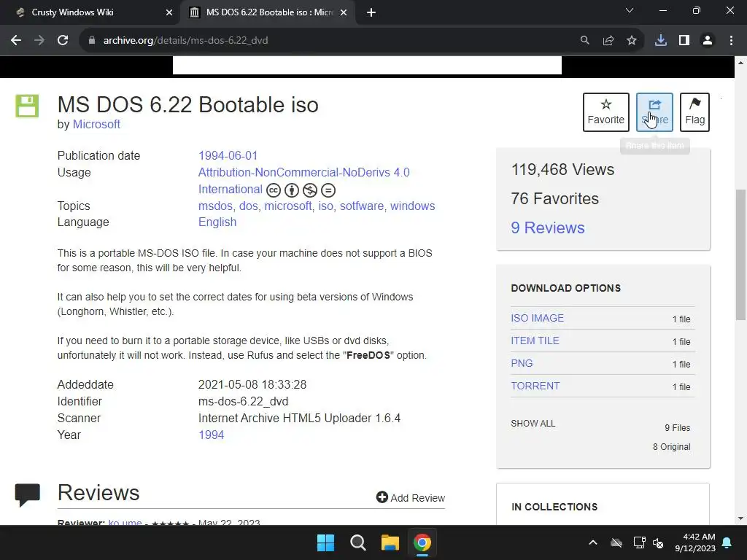
Task: Open the tab search chevron dropdown
Action: point(630,10)
